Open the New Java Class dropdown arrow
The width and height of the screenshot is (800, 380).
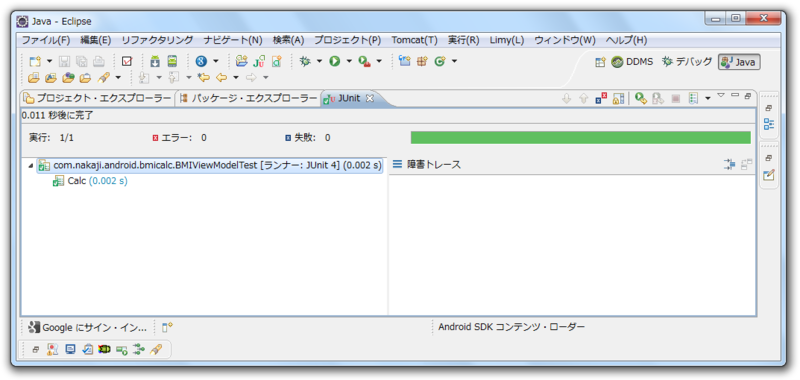pyautogui.click(x=454, y=61)
